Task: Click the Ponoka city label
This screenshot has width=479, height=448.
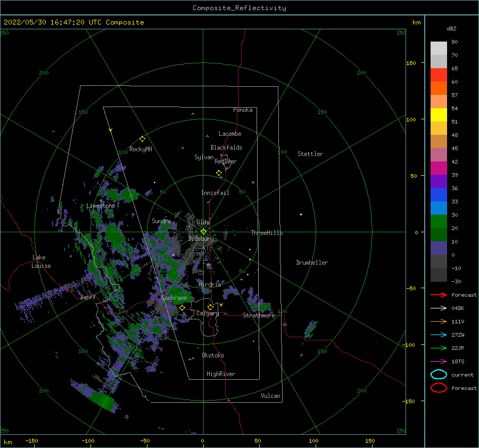Action: pos(243,110)
